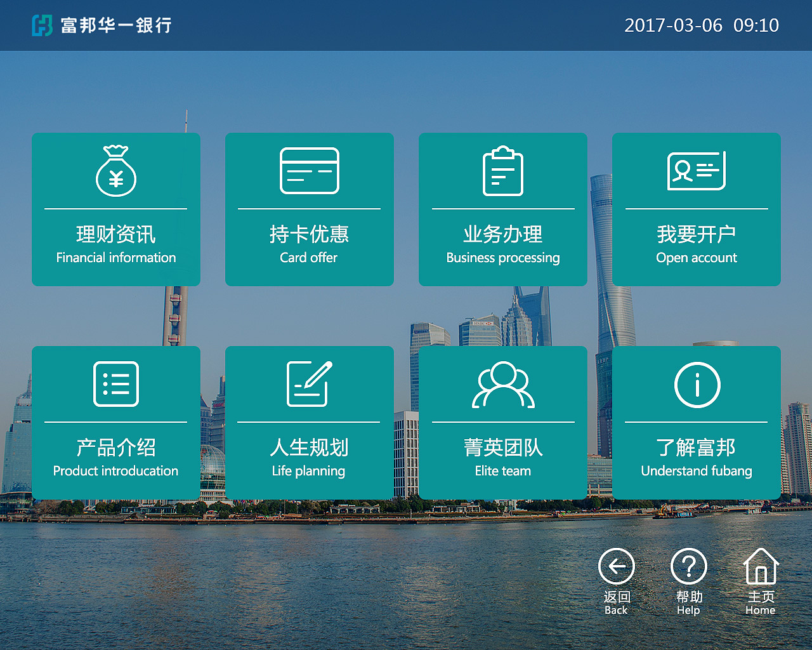Open the Life Planning tile
Viewport: 812px width, 650px height.
click(309, 422)
